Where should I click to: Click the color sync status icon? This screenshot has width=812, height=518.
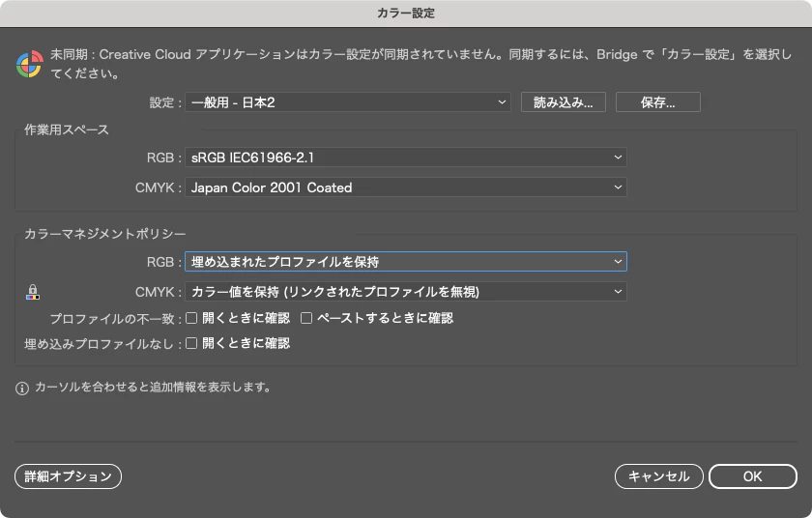(x=30, y=64)
